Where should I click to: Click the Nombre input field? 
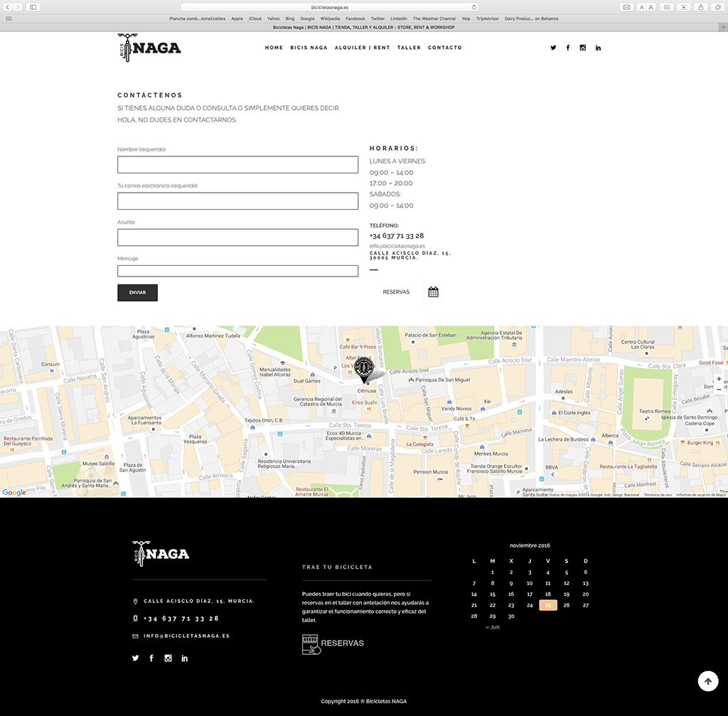tap(237, 165)
